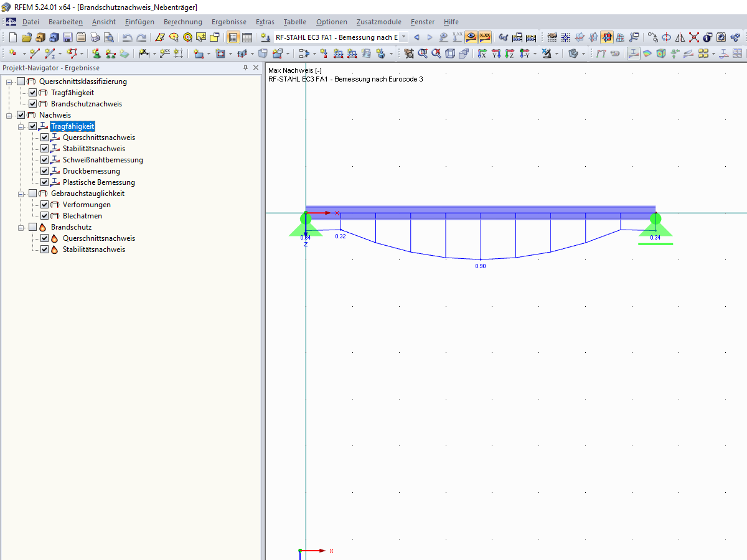Screen dimensions: 747x560
Task: Close the Projekt-Navigator panel
Action: click(x=255, y=68)
